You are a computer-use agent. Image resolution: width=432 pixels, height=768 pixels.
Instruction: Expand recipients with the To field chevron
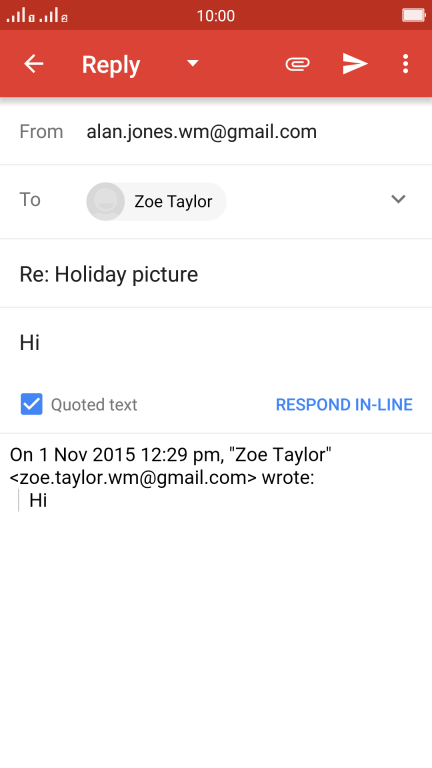[398, 199]
